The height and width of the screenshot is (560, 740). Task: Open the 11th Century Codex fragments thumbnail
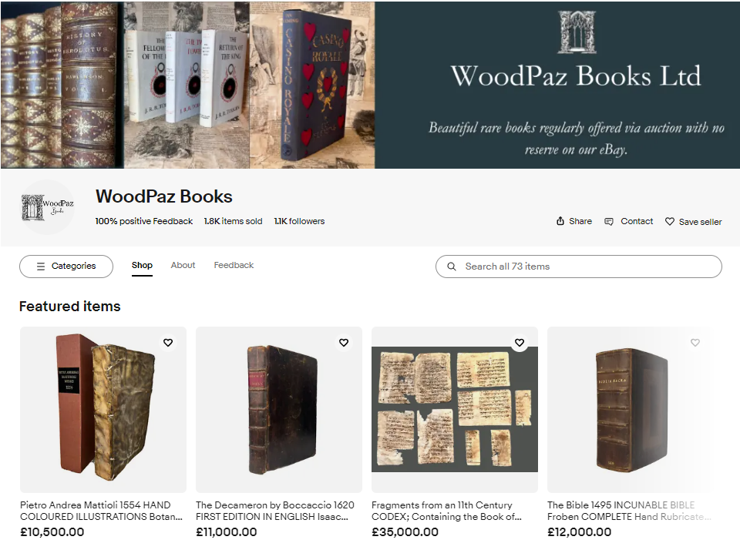point(455,410)
